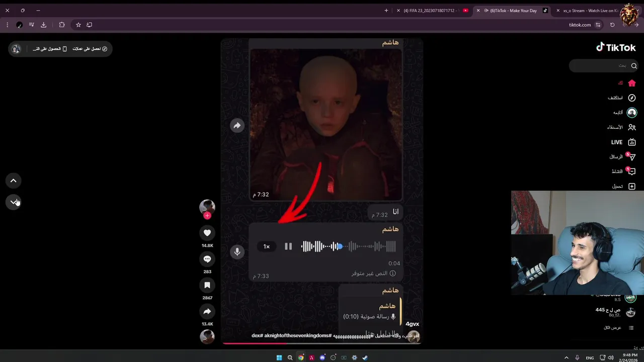
Task: Open Explore (استكشف) compass icon
Action: point(632,98)
